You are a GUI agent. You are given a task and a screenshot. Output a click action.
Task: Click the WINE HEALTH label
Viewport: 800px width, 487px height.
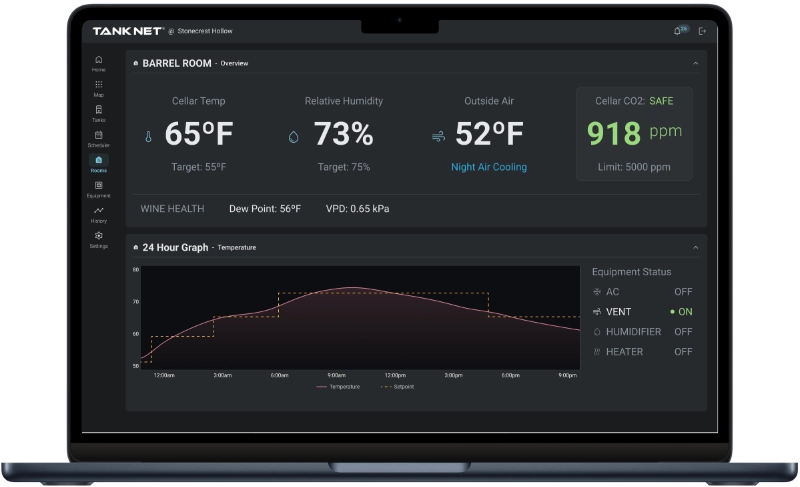click(172, 209)
